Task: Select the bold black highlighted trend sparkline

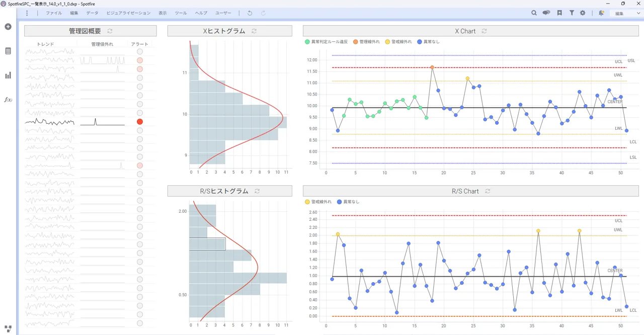Action: [x=49, y=122]
